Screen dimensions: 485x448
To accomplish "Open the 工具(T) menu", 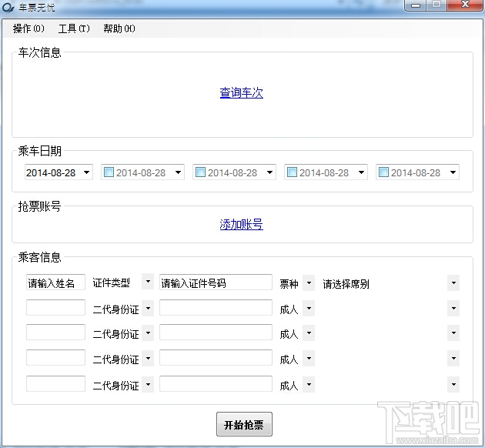I will (74, 28).
